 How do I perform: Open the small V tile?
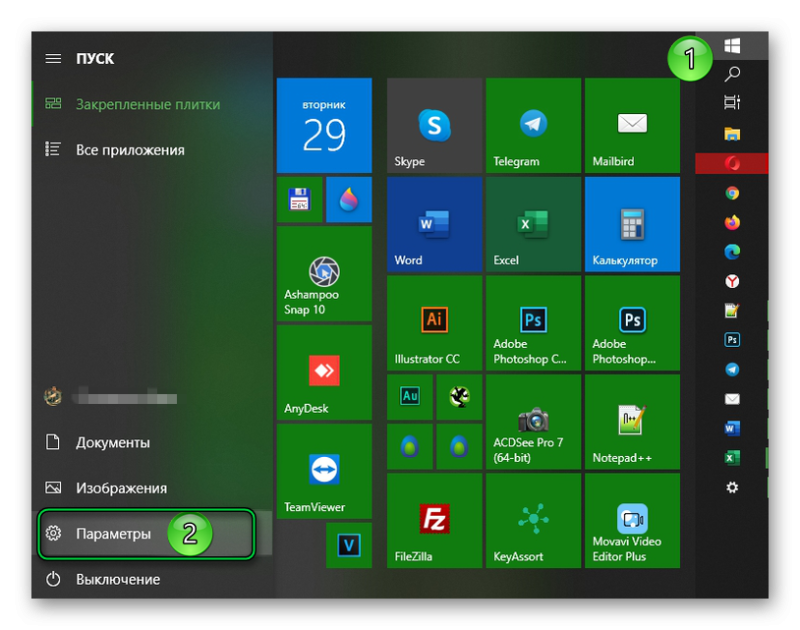click(x=349, y=545)
